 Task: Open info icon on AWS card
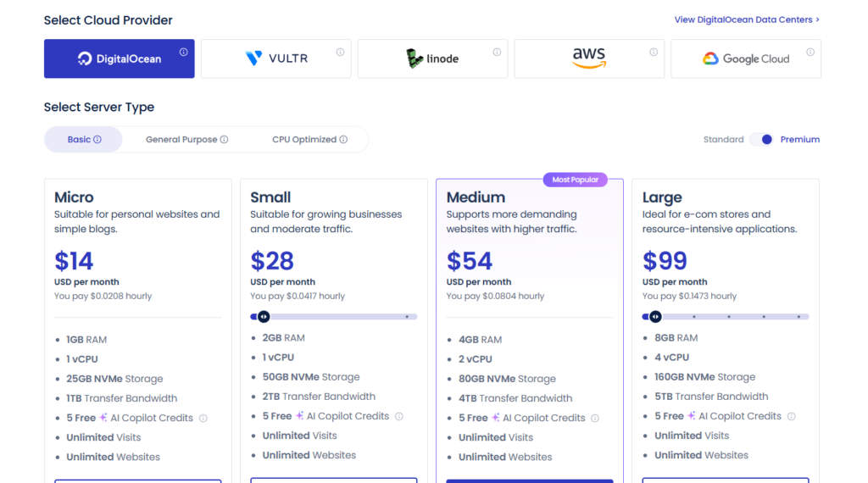coord(654,52)
